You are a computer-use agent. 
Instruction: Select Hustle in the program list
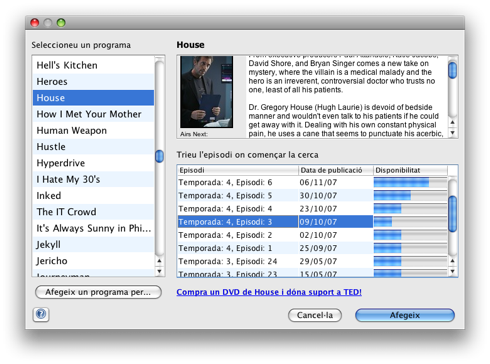[93, 147]
